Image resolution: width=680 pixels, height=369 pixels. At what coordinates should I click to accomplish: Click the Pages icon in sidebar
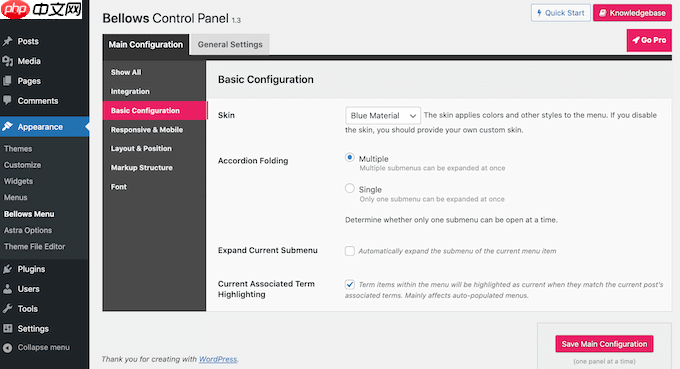click(7, 81)
